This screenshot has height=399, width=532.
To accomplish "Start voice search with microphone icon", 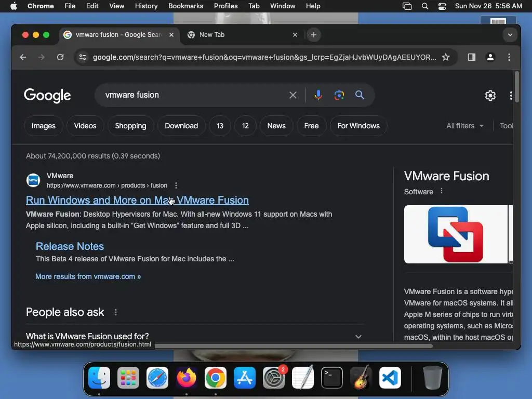I will 318,95.
